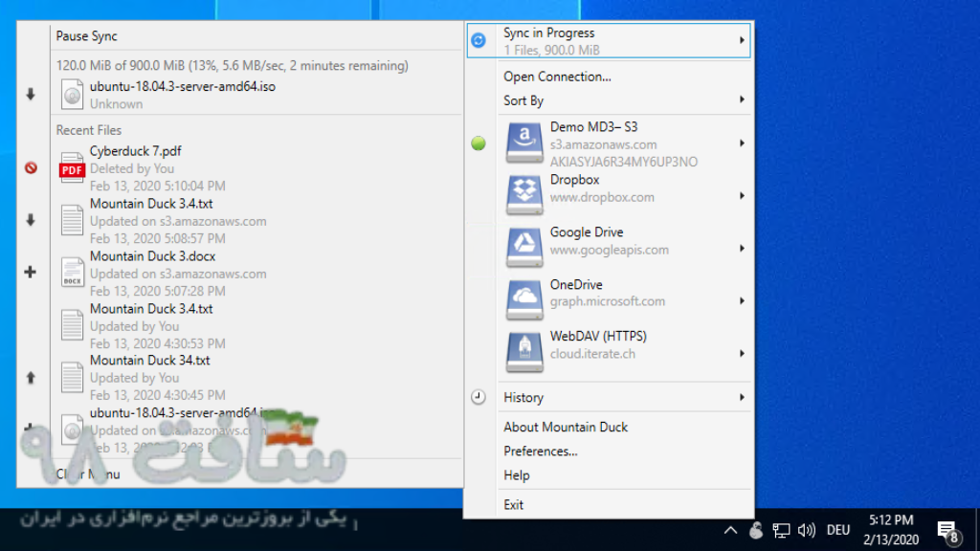Image resolution: width=980 pixels, height=551 pixels.
Task: Click the volume speaker icon in the tray
Action: click(x=806, y=530)
